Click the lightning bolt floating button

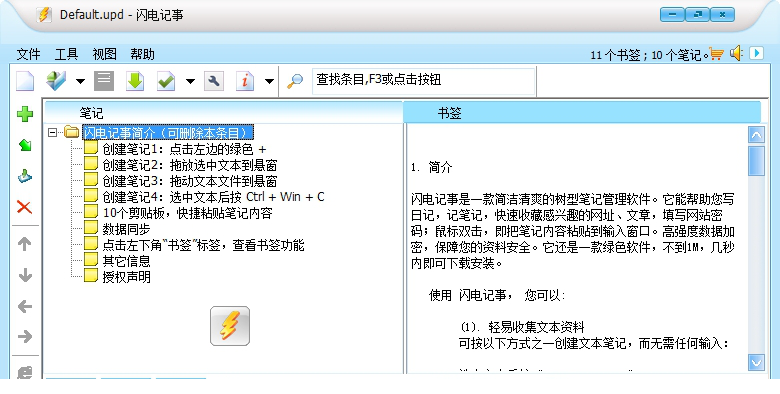click(x=230, y=326)
